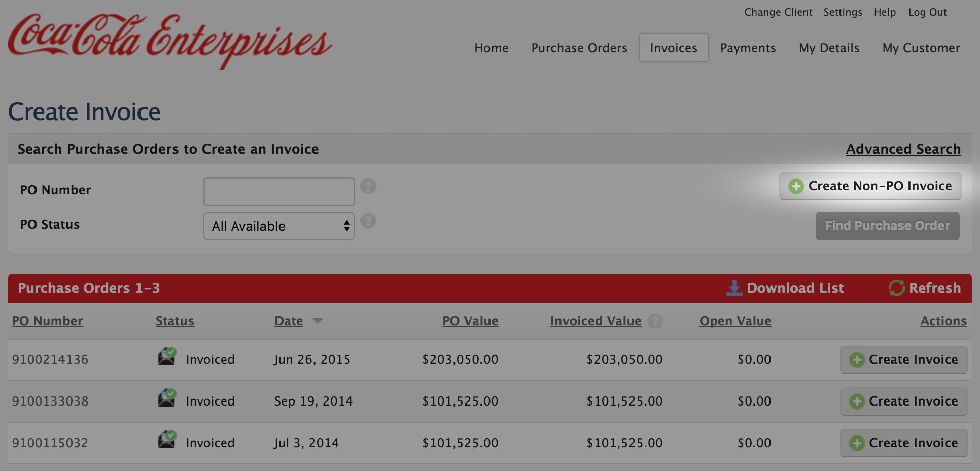Click the Find Purchase Order button
Screen dimensions: 980x471
[888, 226]
